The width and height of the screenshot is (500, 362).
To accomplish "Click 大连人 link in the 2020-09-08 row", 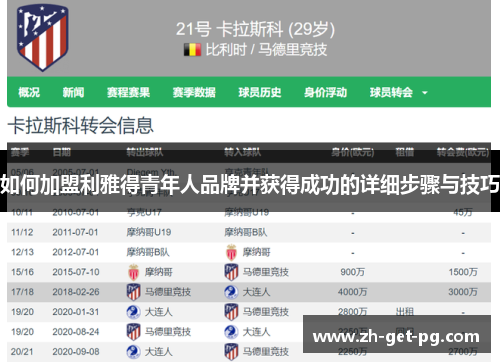I will [x=158, y=352].
